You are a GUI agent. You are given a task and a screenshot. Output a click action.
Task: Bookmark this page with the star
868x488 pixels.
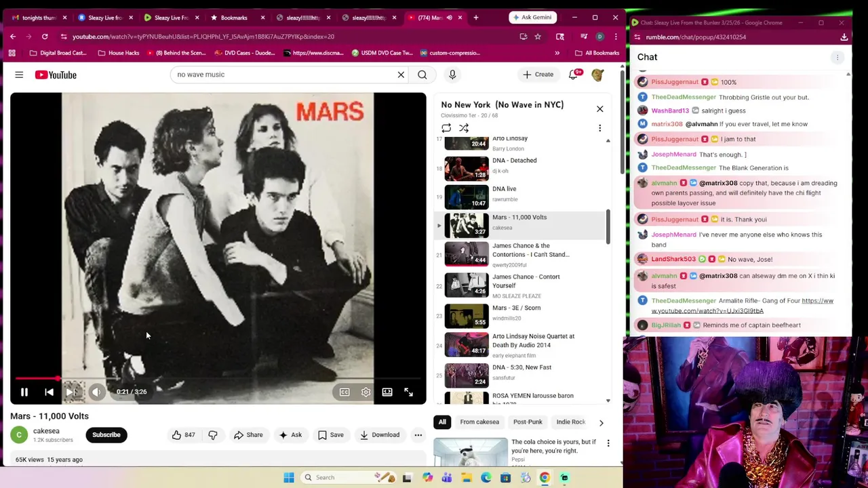click(x=538, y=37)
